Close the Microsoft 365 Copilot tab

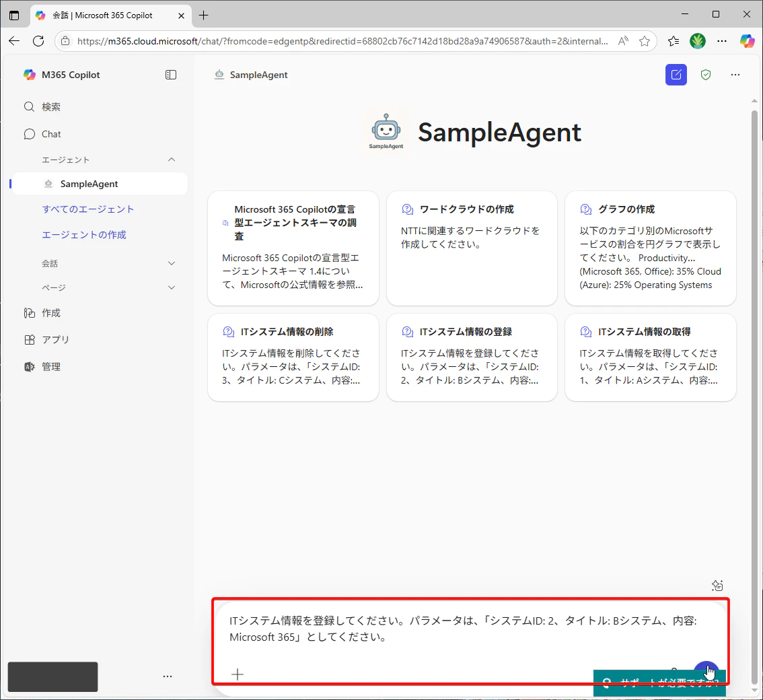(x=181, y=15)
